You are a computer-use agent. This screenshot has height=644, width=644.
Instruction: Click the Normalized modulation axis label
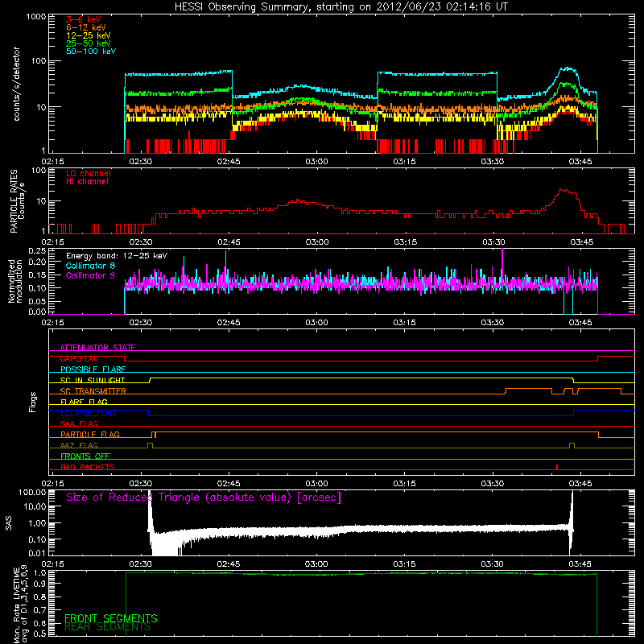pyautogui.click(x=15, y=281)
